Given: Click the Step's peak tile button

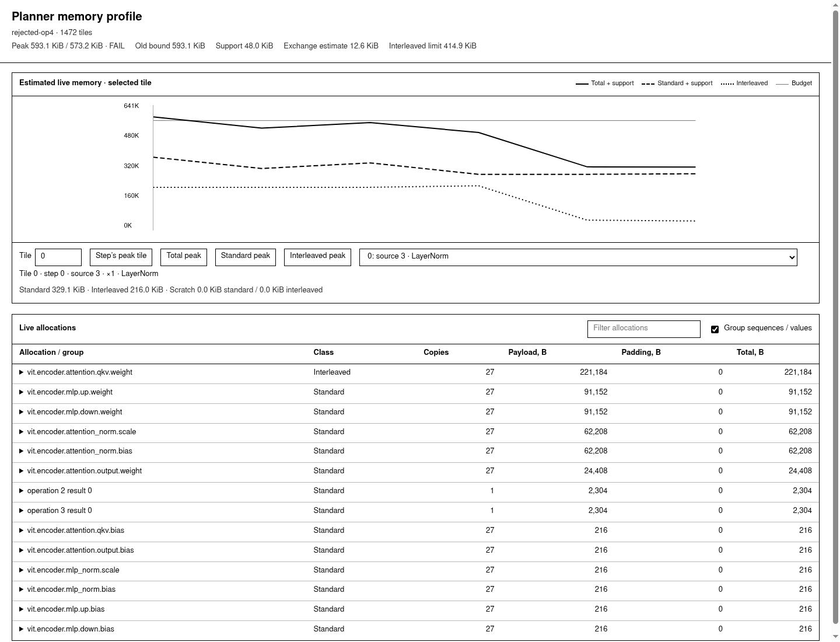Looking at the screenshot, I should pos(121,257).
